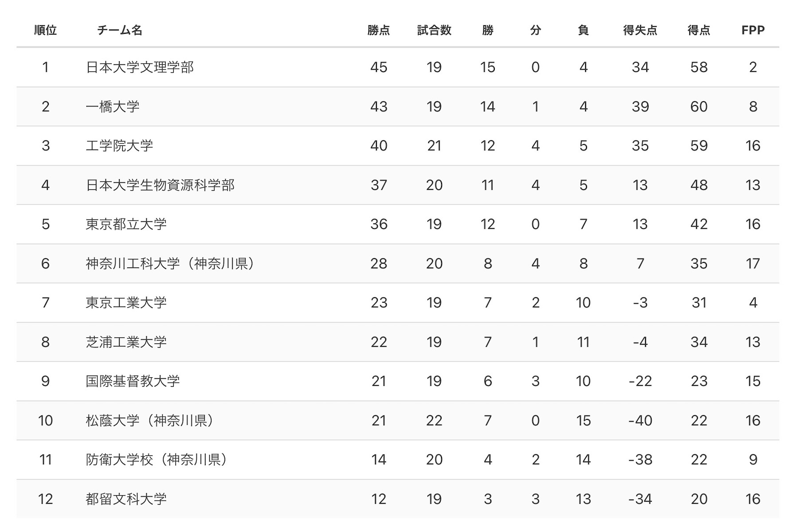Click the 得点 column header
Viewport: 798px width, 532px height.
699,30
